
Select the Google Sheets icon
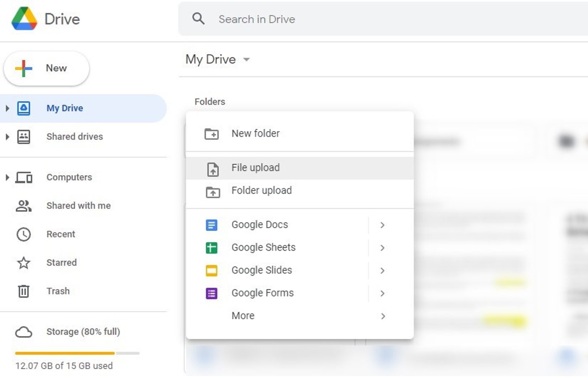pos(212,248)
